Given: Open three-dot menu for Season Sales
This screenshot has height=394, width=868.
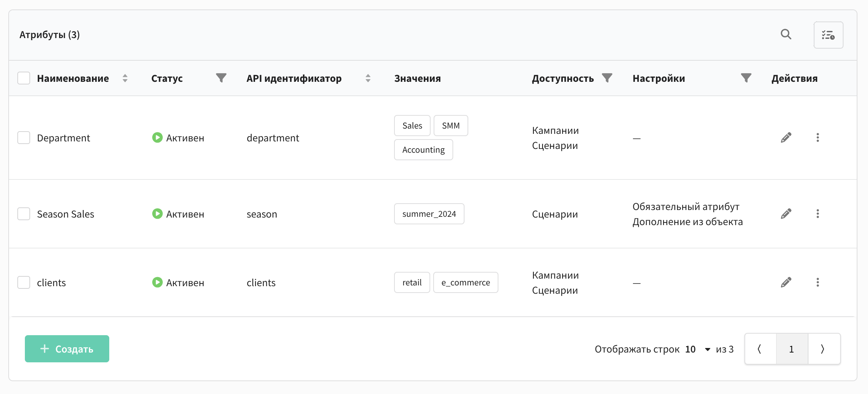Looking at the screenshot, I should pos(818,214).
